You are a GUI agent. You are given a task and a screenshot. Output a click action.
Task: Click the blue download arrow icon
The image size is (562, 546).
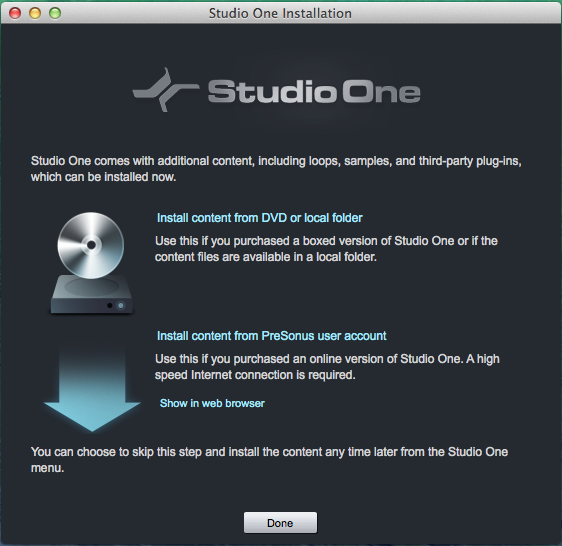pyautogui.click(x=92, y=389)
